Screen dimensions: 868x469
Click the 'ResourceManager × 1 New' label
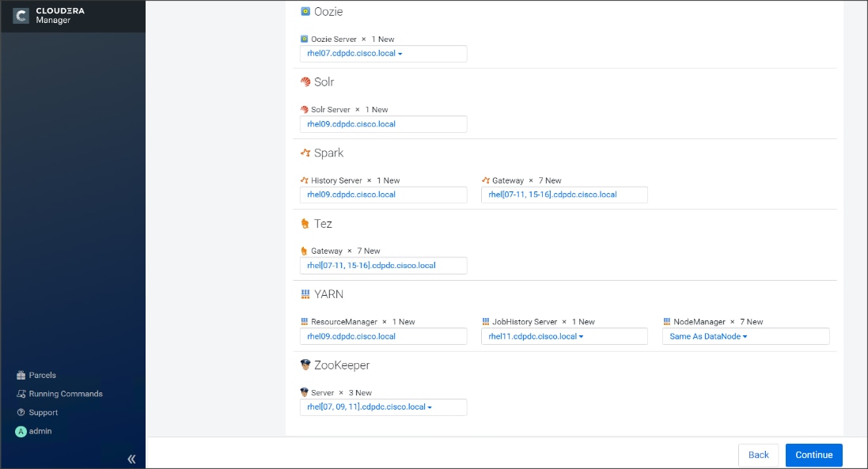362,321
